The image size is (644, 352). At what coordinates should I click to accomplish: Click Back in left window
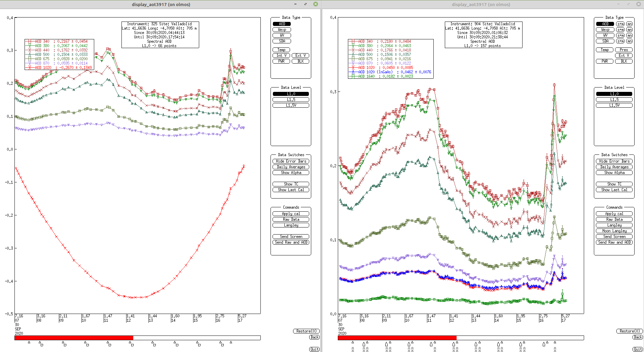[x=314, y=337]
